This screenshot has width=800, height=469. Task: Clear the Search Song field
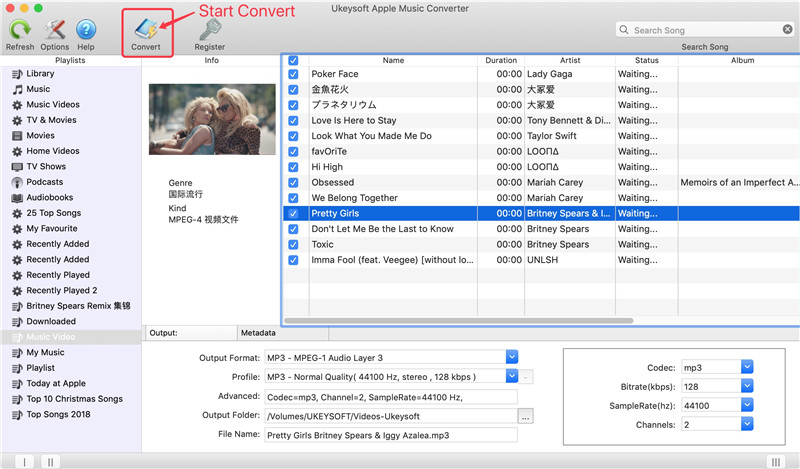(x=787, y=30)
